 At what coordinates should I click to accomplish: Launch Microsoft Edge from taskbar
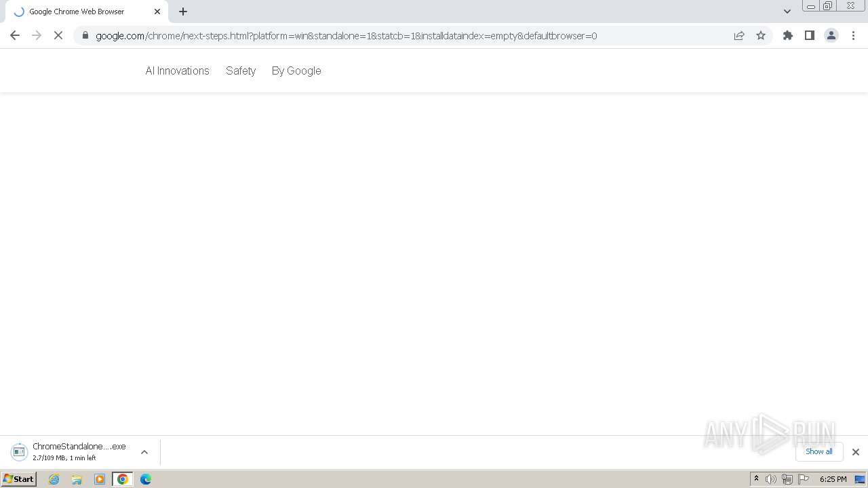point(146,479)
